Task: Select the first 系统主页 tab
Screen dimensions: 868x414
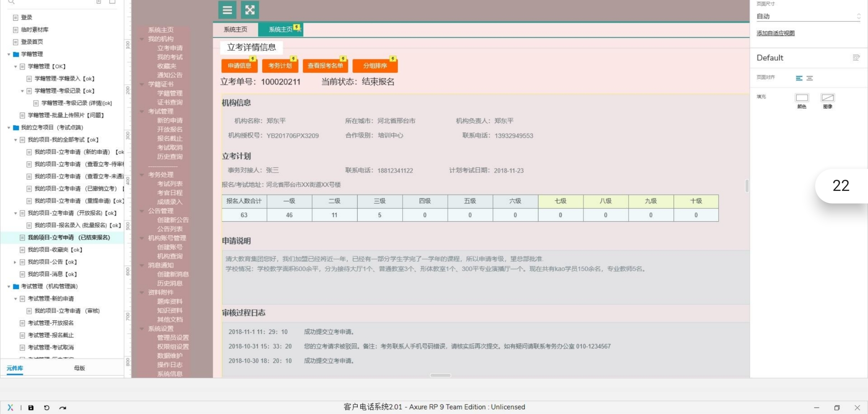Action: (235, 30)
